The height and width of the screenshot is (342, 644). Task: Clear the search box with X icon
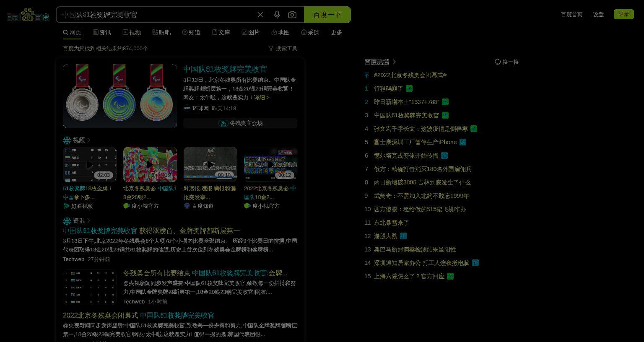coord(260,15)
